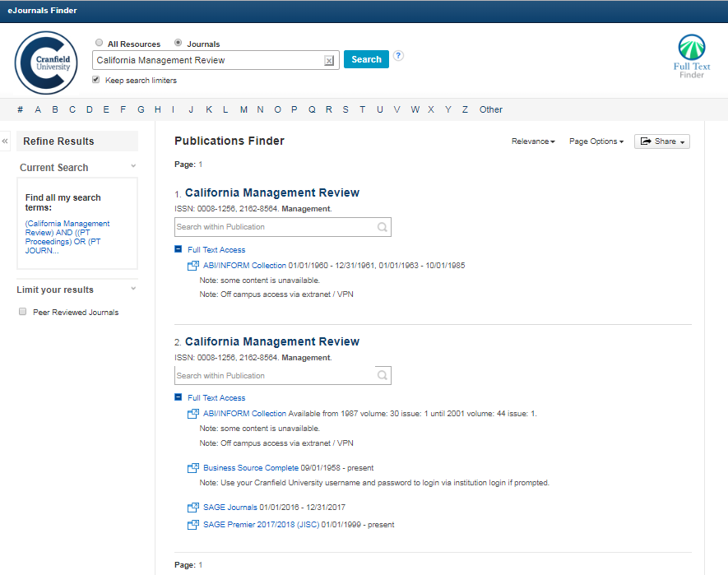The image size is (728, 575).
Task: Select the All Resources radio button
Action: (100, 44)
